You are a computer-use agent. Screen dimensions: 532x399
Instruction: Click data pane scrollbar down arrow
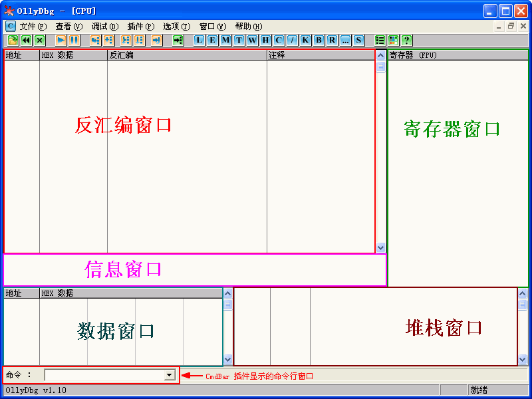click(227, 359)
